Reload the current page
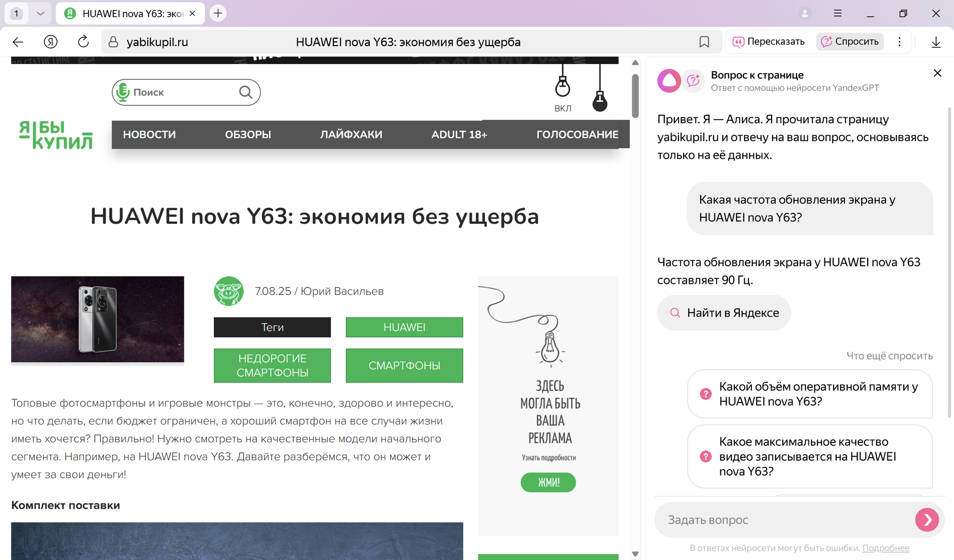 click(83, 42)
